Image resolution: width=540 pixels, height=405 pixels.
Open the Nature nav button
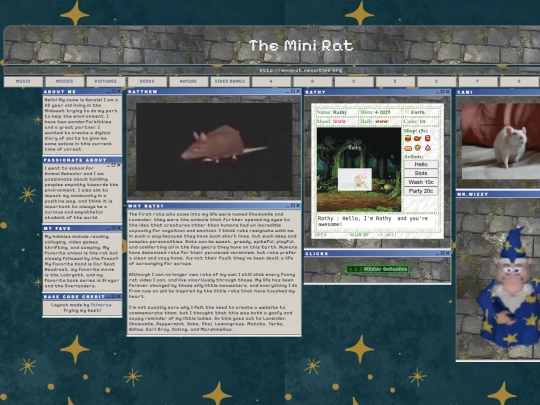(x=189, y=82)
